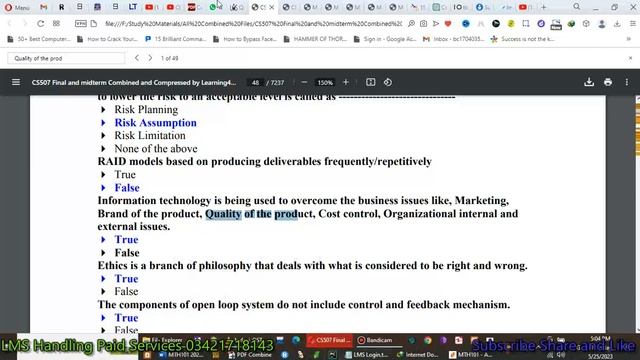Click the highlighted Quality of the prod text
Screen dimensions: 640x360
251,213
